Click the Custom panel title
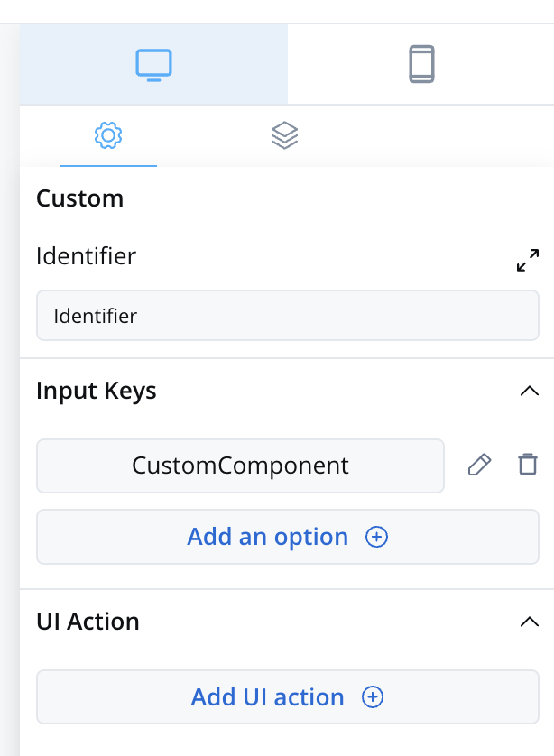Viewport: 554px width, 756px height. [80, 198]
